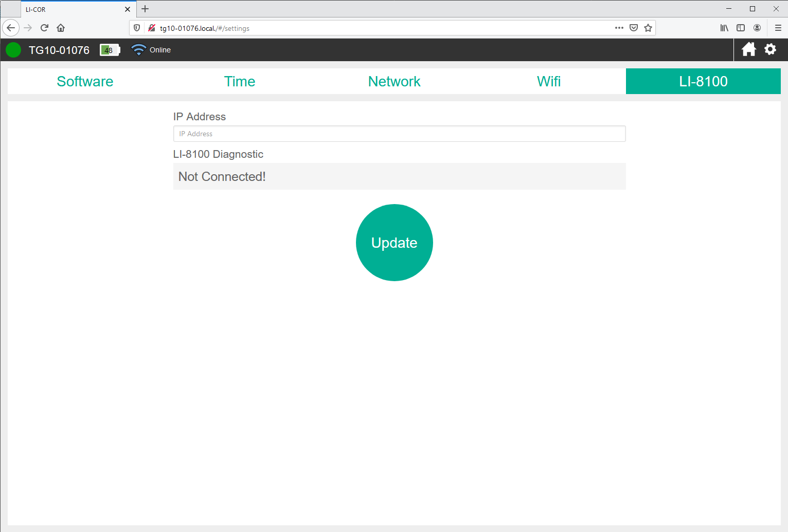Viewport: 788px width, 532px height.
Task: Open settings via the gear icon
Action: tap(770, 49)
